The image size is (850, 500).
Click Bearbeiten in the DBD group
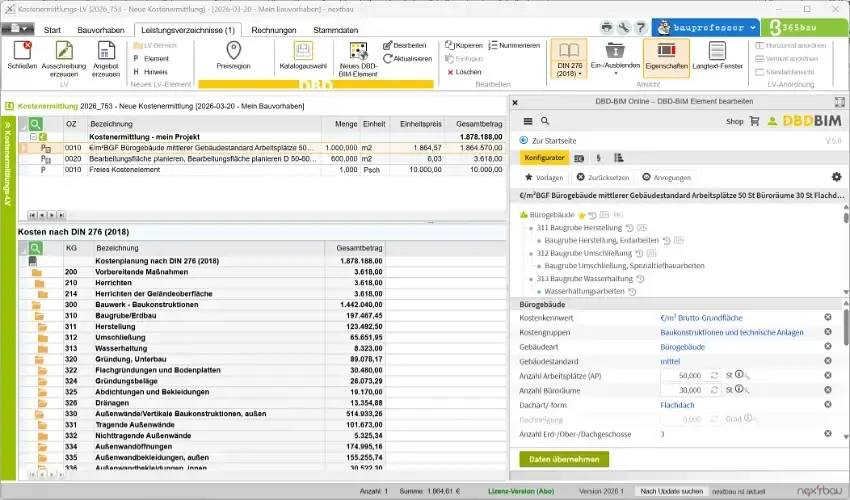[405, 46]
